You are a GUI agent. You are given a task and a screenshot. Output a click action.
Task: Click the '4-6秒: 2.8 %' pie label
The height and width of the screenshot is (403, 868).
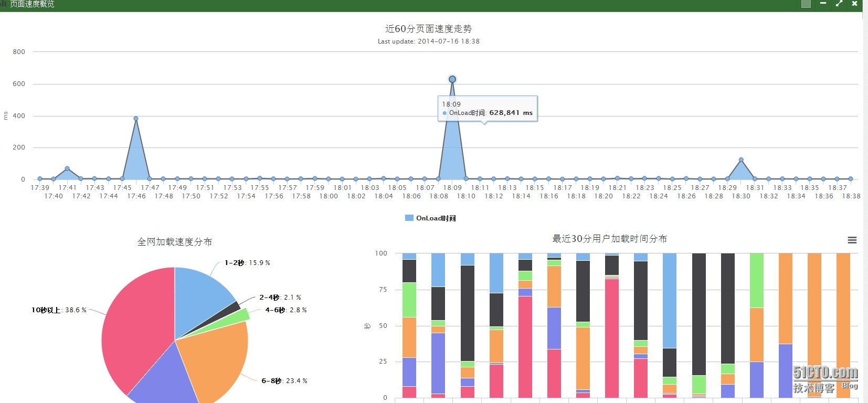[286, 310]
